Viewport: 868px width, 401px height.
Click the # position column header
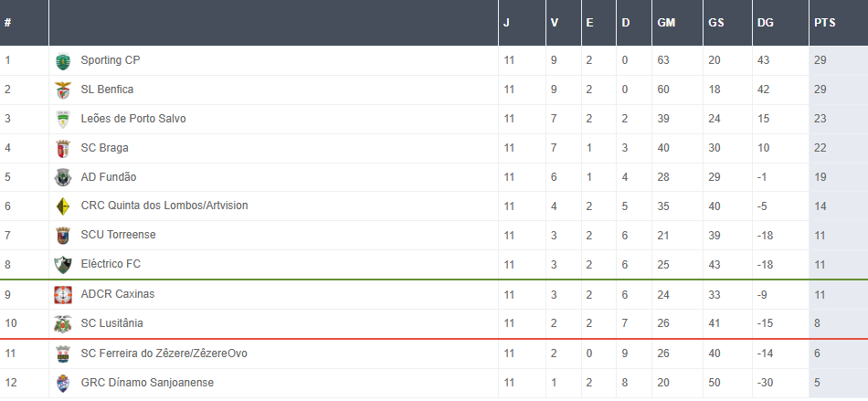[x=7, y=23]
